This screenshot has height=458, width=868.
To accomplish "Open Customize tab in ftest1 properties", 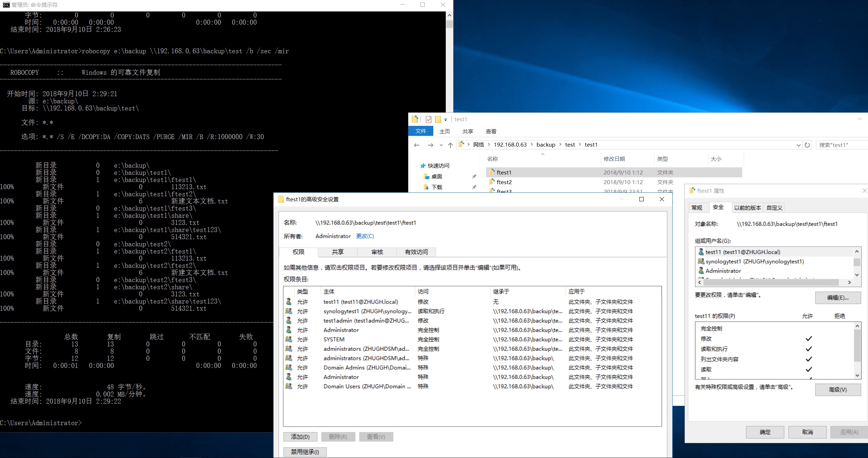I will 774,208.
